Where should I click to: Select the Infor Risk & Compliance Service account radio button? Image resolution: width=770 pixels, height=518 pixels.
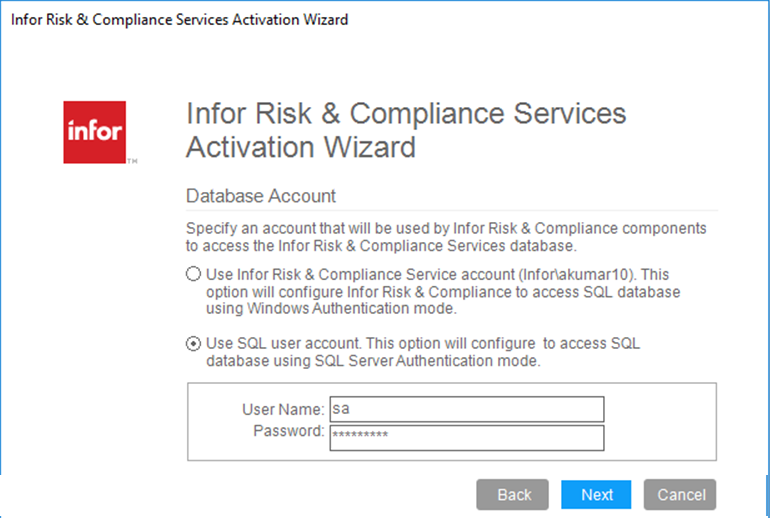[193, 275]
